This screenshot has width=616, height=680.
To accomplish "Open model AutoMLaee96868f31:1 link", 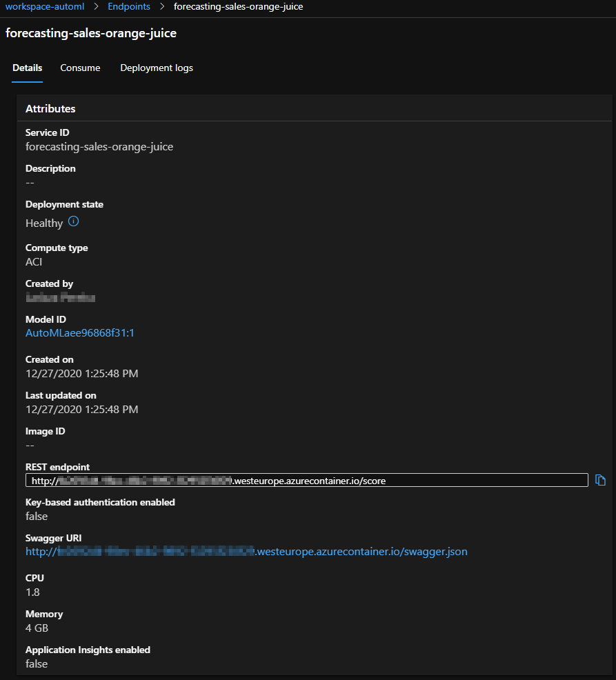I will (80, 333).
